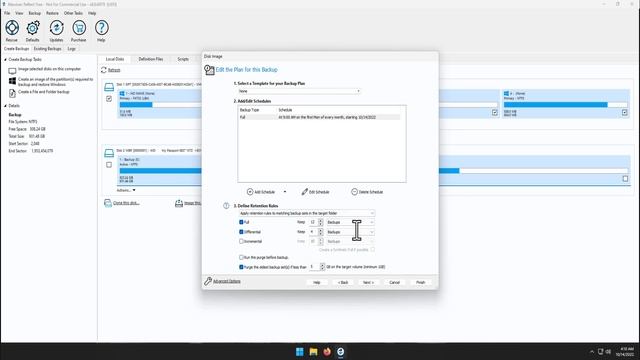Open Firefox from the taskbar

click(x=327, y=351)
